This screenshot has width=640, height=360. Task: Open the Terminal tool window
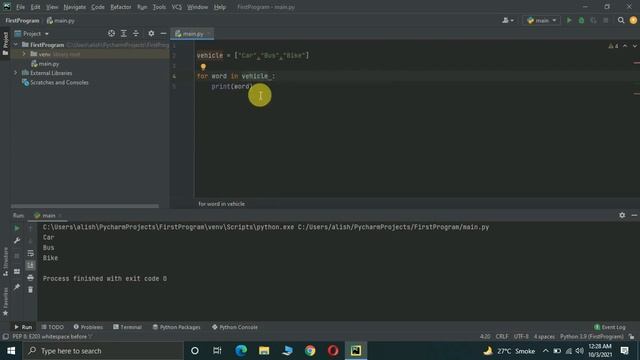pyautogui.click(x=127, y=327)
